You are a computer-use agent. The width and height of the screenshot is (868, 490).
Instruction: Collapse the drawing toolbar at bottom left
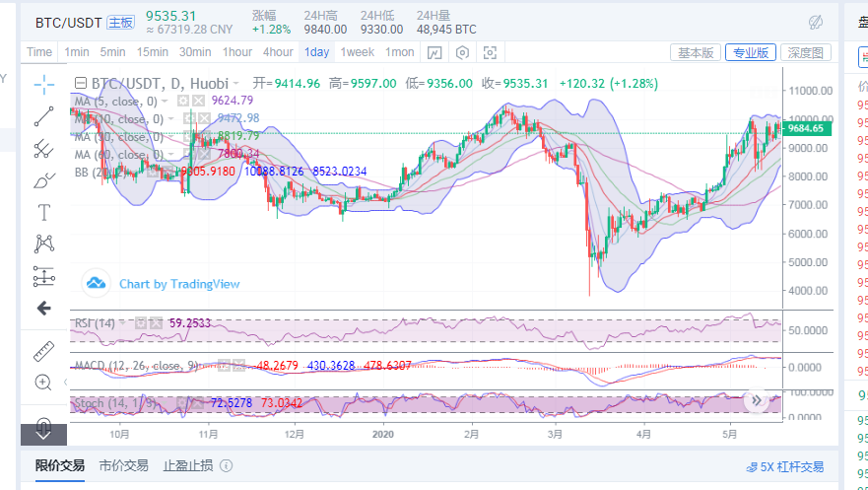[43, 430]
